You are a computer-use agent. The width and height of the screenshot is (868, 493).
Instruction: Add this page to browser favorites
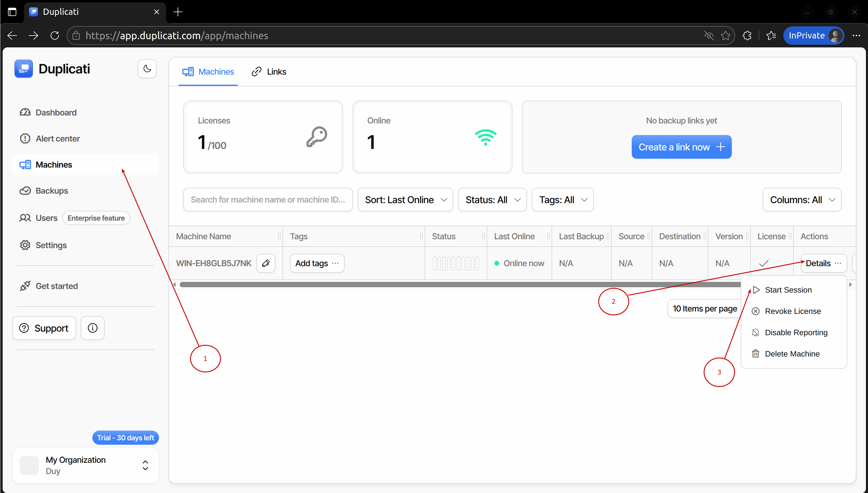pyautogui.click(x=725, y=36)
